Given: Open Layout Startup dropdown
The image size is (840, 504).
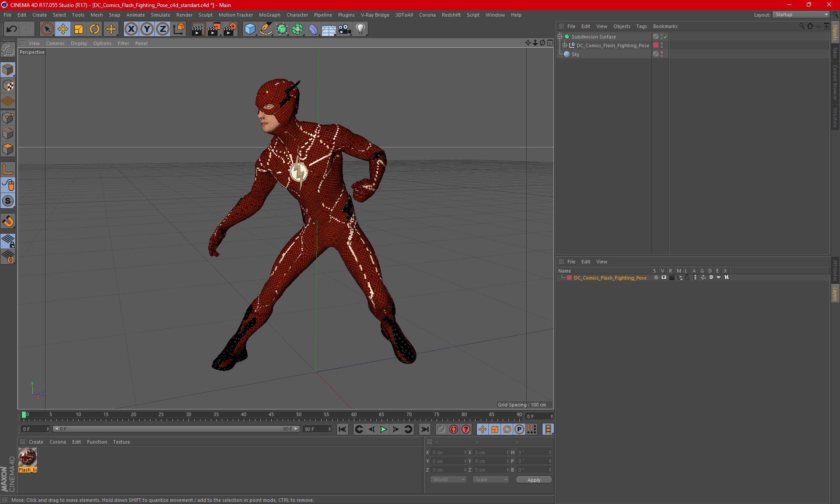Looking at the screenshot, I should point(801,14).
